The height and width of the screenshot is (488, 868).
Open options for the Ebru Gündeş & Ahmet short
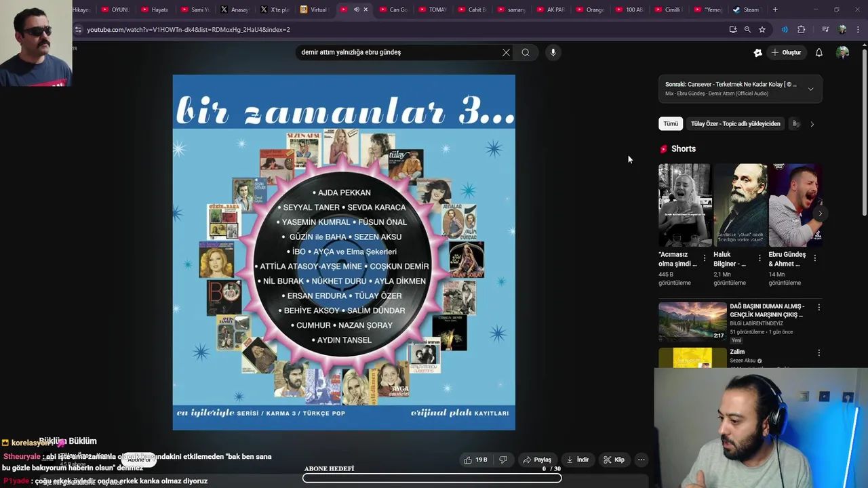coord(815,258)
